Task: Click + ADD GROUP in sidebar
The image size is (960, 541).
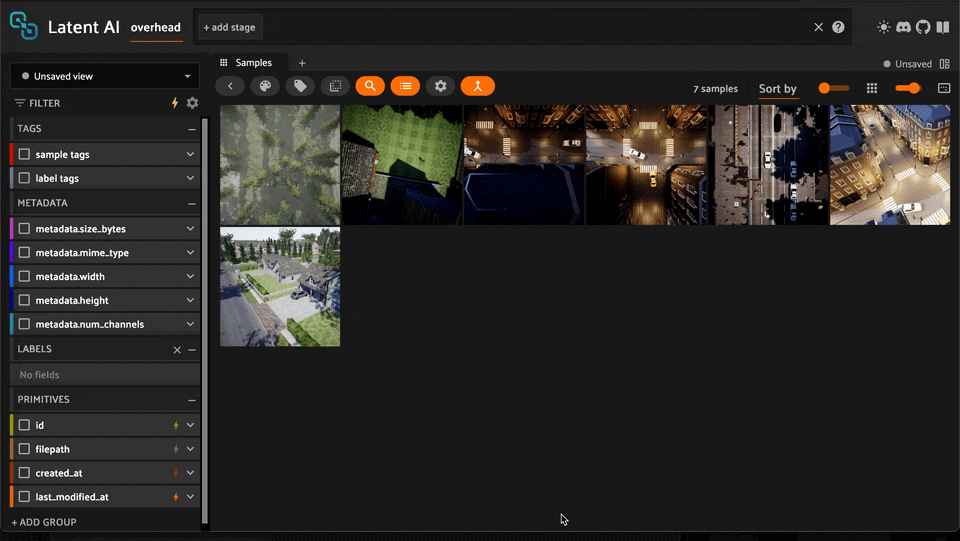Action: coord(43,522)
